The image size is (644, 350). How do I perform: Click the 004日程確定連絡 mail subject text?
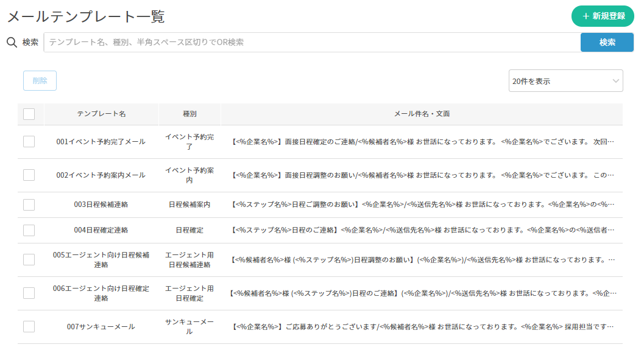[x=423, y=231]
